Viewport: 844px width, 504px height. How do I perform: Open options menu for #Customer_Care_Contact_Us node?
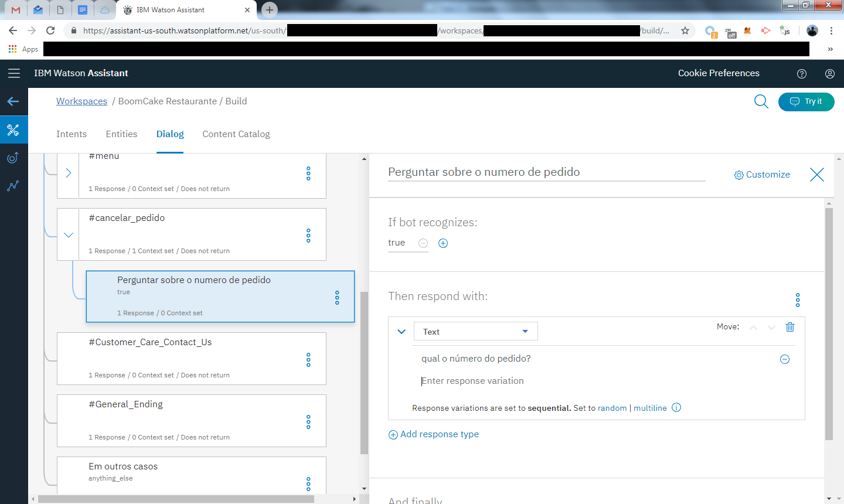308,360
